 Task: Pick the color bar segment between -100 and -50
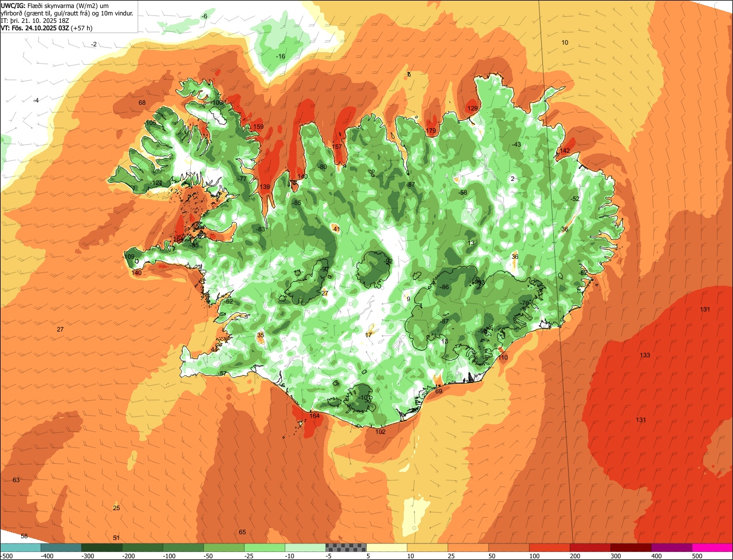183,547
